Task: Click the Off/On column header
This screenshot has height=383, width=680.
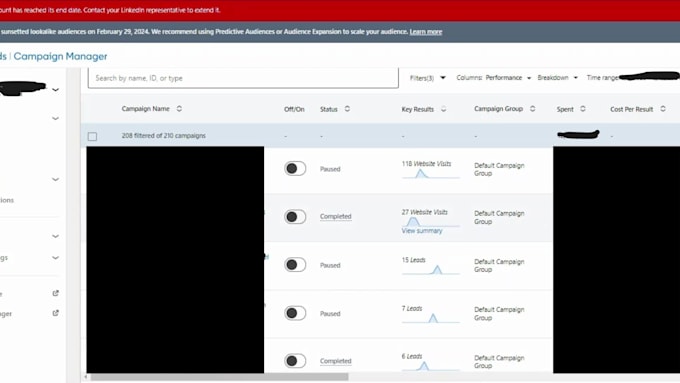Action: 294,109
